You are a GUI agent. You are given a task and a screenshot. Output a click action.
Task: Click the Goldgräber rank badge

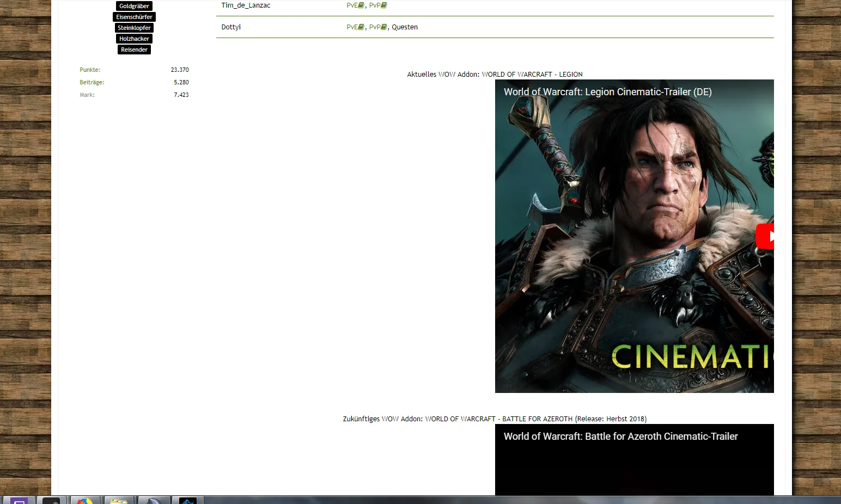tap(134, 6)
